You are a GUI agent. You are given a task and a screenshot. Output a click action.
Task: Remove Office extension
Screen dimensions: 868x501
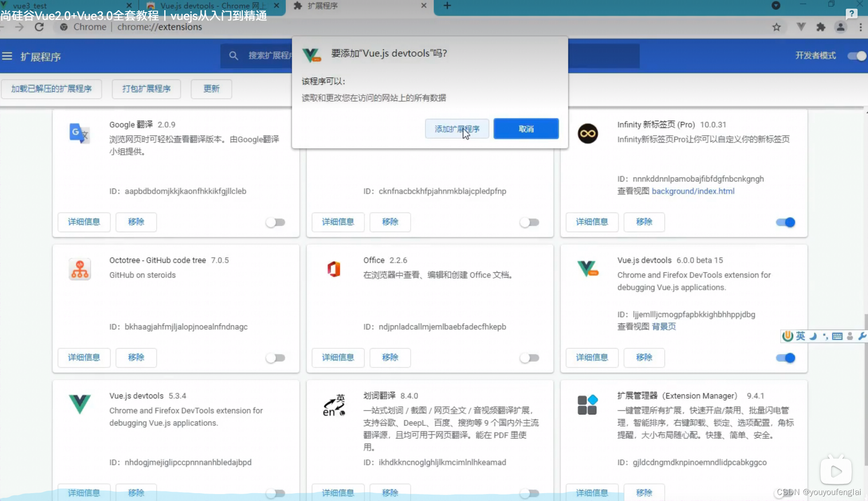coord(390,357)
